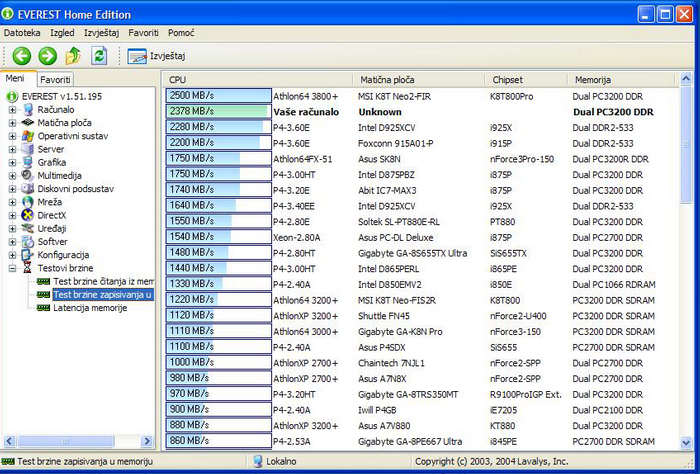Go up one level with the Up arrow
The height and width of the screenshot is (474, 700).
(x=72, y=56)
